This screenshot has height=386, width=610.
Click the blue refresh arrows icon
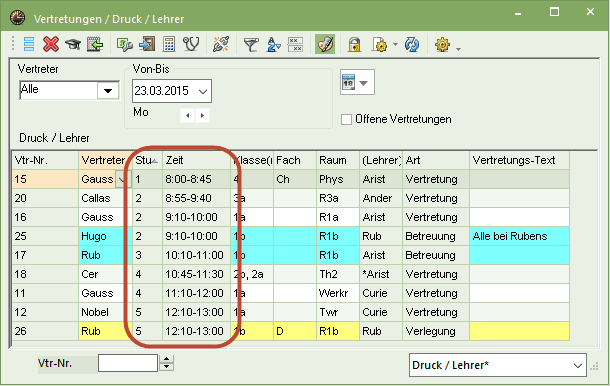click(x=412, y=45)
